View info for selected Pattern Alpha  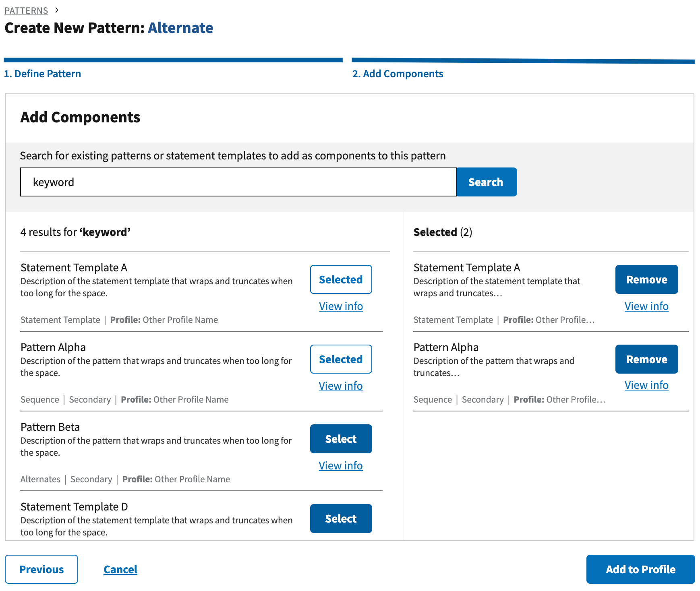tap(646, 385)
